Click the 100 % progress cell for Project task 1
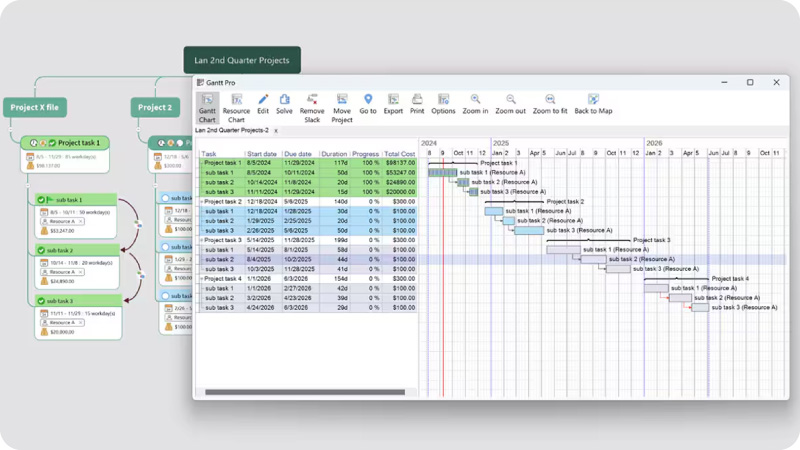Viewport: 800px width, 450px height. point(366,163)
